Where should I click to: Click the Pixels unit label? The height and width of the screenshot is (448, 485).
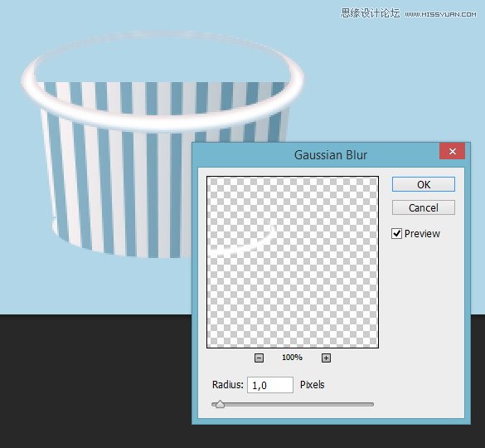click(x=312, y=385)
